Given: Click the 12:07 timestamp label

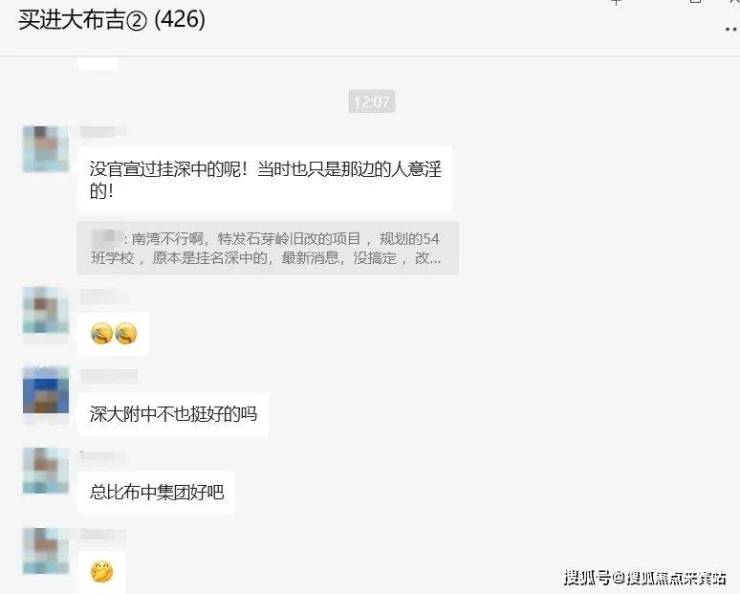Looking at the screenshot, I should (372, 101).
